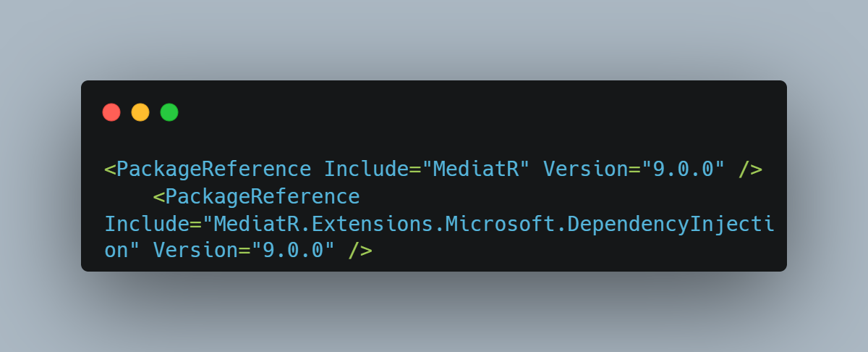Click the Version attribute on the last line
The width and height of the screenshot is (868, 352).
pyautogui.click(x=196, y=251)
